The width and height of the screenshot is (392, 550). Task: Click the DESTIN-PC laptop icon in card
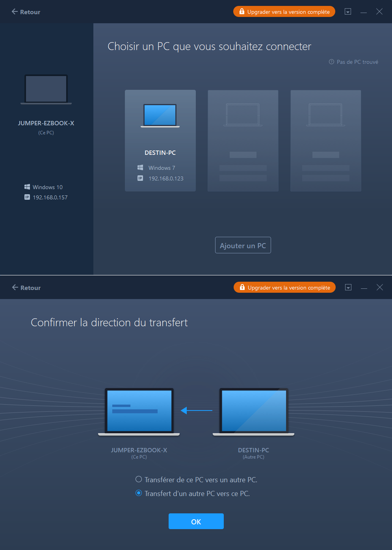tap(160, 116)
